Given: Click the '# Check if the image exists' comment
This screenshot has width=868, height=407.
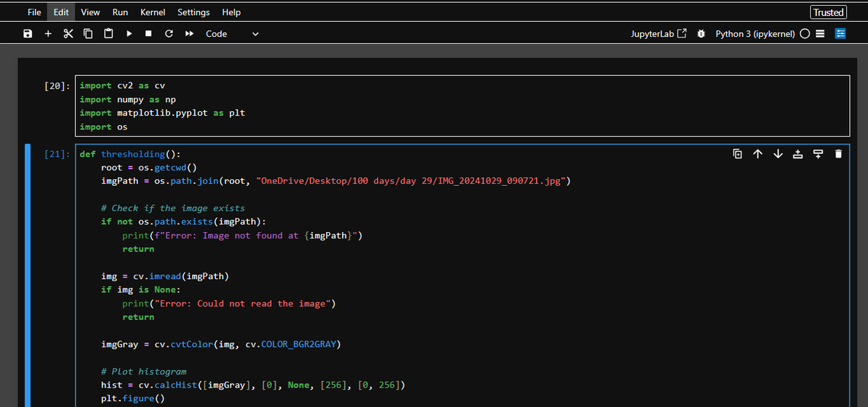Looking at the screenshot, I should click(x=173, y=208).
